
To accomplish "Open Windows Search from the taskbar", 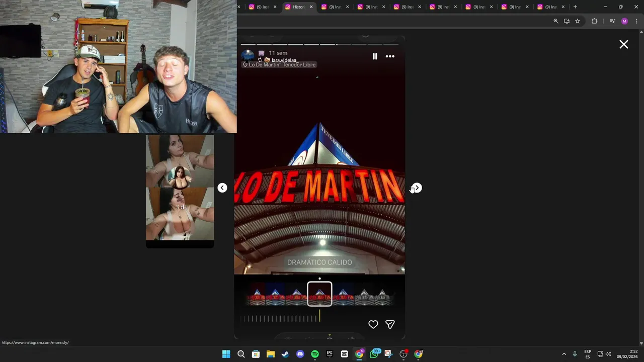I will coord(241,354).
